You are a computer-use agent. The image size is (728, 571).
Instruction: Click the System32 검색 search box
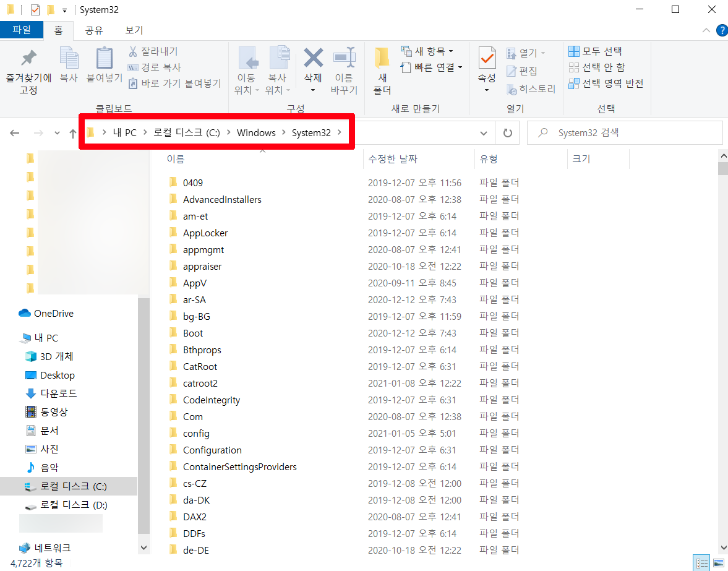coord(625,133)
